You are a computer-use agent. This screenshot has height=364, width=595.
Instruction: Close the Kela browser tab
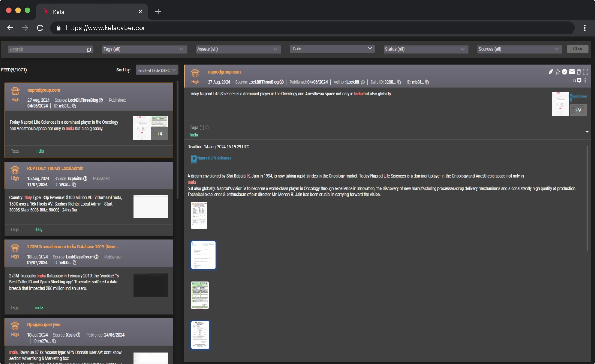point(140,12)
